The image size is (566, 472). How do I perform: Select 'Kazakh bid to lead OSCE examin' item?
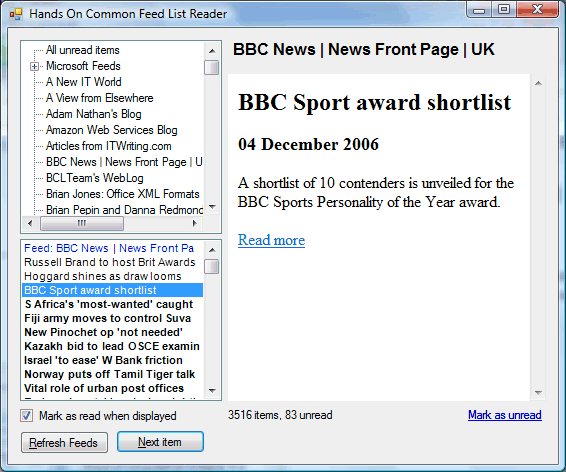(x=112, y=346)
